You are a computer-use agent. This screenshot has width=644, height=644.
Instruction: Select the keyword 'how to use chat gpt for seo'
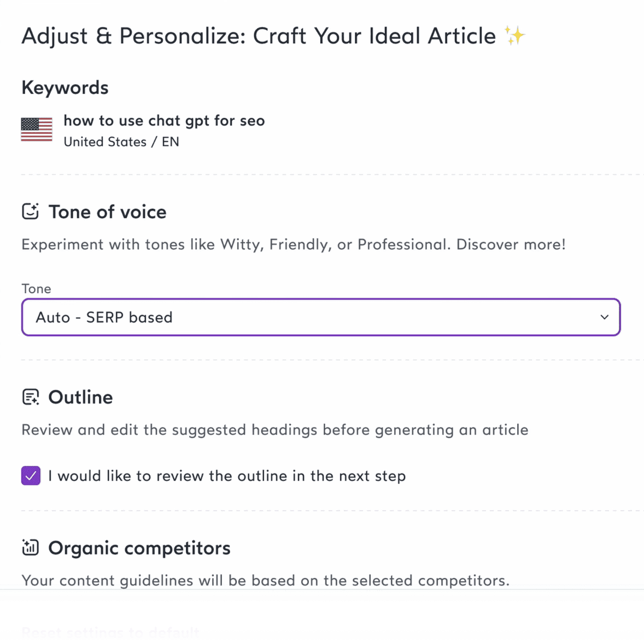click(164, 120)
